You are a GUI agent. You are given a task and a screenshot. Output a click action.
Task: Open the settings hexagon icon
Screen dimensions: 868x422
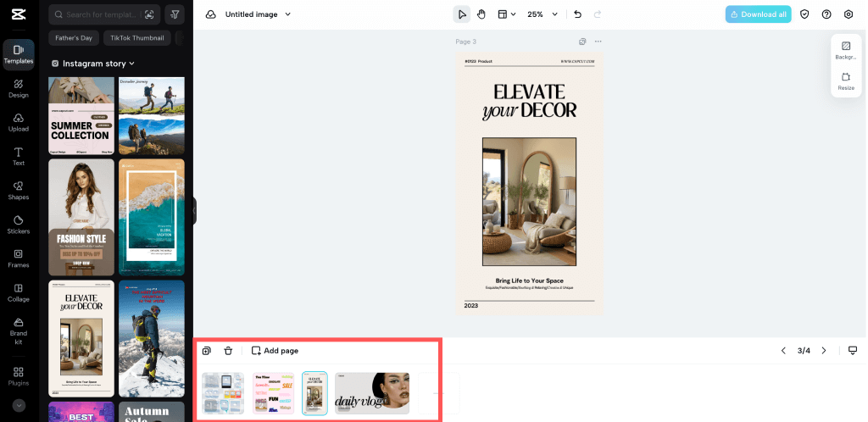click(x=849, y=15)
